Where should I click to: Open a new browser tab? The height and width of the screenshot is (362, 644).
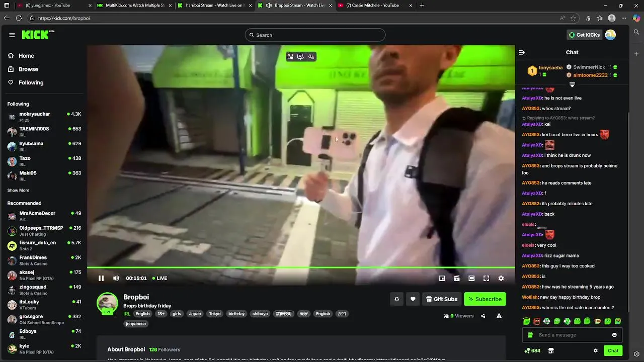click(x=422, y=6)
